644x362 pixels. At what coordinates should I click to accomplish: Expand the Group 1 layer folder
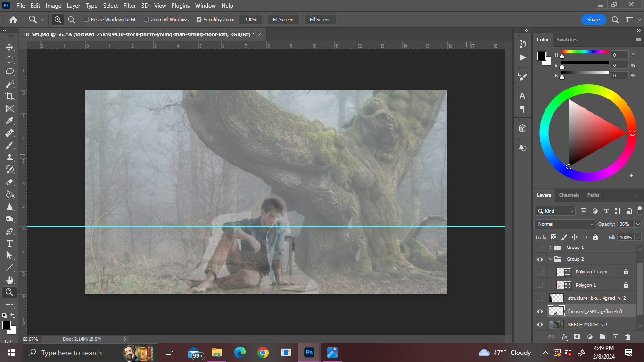(550, 247)
